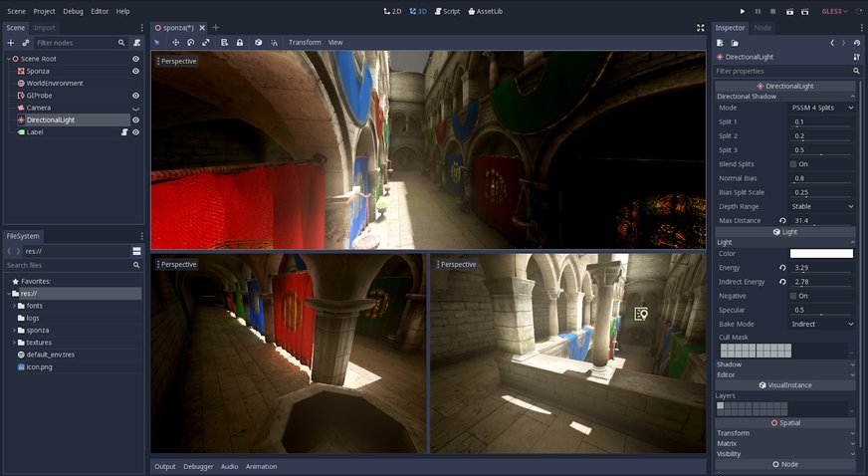Image resolution: width=868 pixels, height=476 pixels.
Task: Toggle distraction-free fullscreen icon
Action: point(700,28)
